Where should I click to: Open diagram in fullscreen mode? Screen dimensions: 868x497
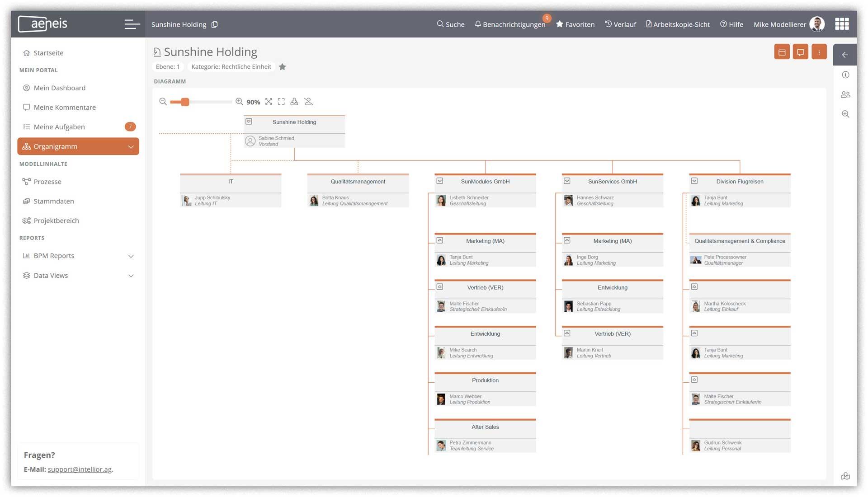[281, 102]
